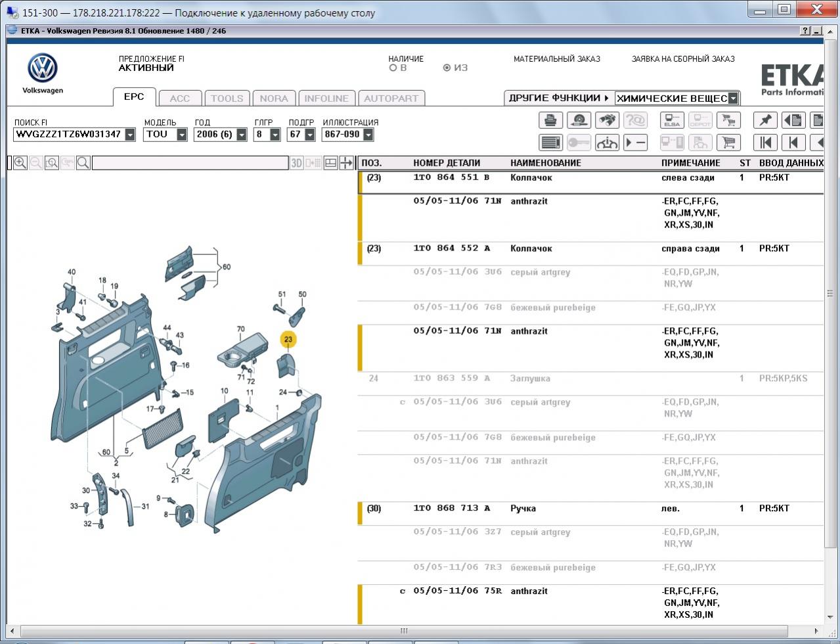Select part number 1T0 864 551 B
This screenshot has height=644, width=840.
point(451,178)
